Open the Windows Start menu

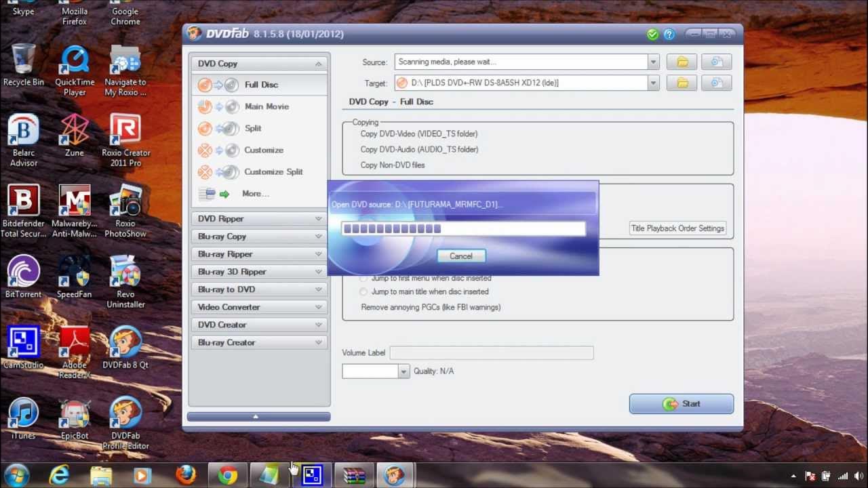click(17, 475)
